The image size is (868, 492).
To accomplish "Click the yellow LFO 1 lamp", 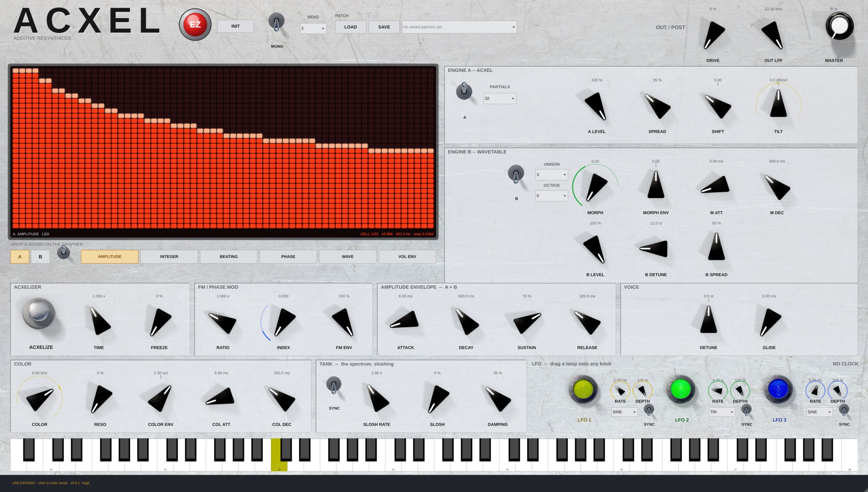I will click(583, 389).
